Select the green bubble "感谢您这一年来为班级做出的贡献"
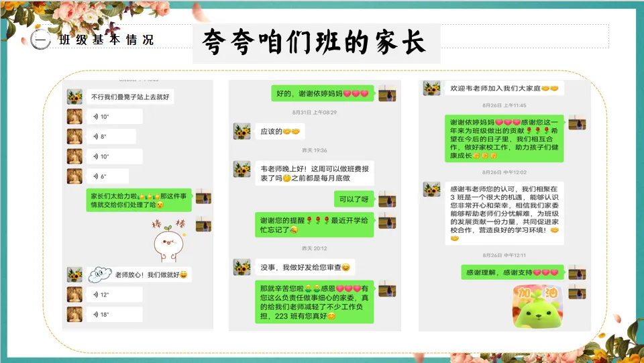The image size is (644, 363). pos(504,139)
